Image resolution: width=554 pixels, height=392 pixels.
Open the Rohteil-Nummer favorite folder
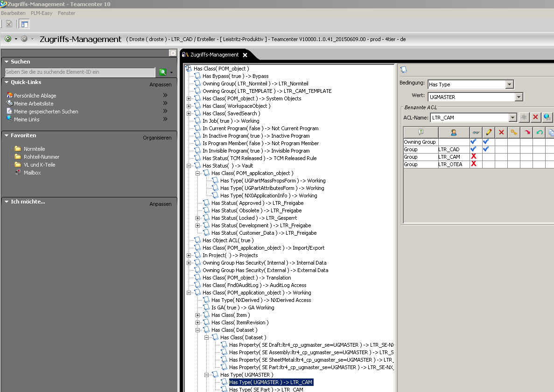(x=42, y=157)
